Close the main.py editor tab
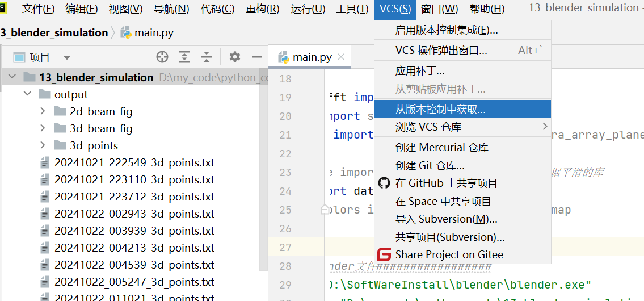The image size is (644, 301). tap(340, 57)
